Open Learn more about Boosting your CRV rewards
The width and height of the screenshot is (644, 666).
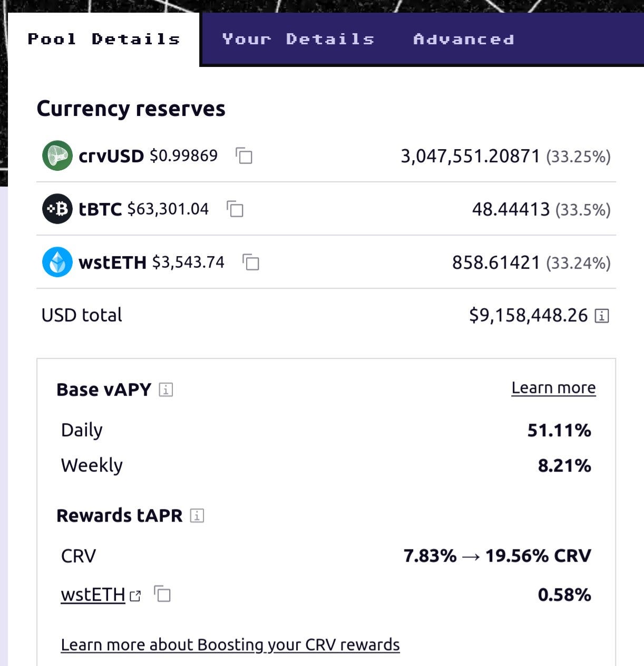230,645
